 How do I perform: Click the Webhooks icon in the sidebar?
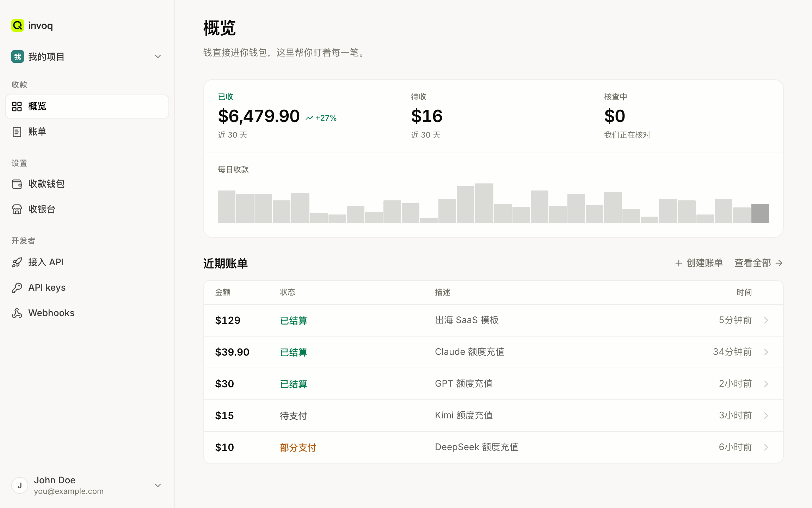click(17, 313)
